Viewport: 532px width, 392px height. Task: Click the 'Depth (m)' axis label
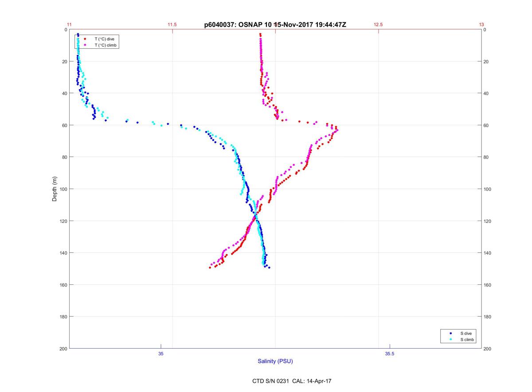point(55,189)
